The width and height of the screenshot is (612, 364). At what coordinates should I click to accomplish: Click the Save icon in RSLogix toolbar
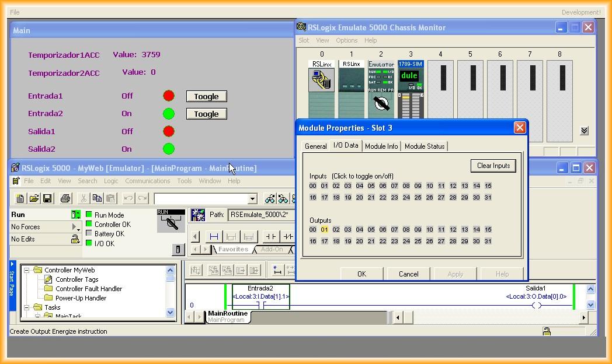pyautogui.click(x=47, y=198)
